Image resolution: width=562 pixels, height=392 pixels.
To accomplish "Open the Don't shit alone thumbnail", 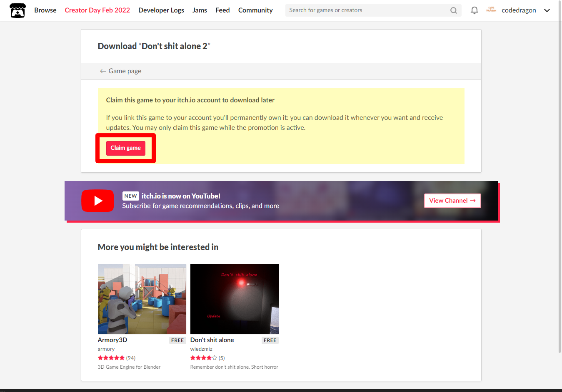I will click(234, 299).
